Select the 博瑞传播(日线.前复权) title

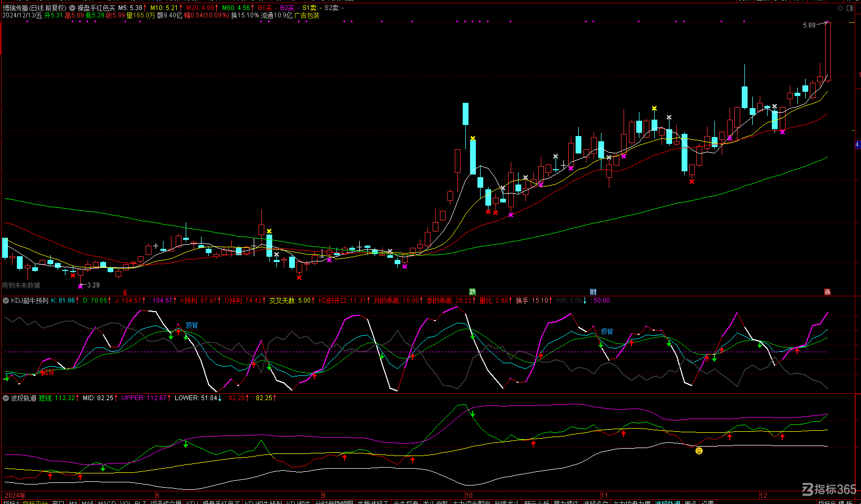(34, 8)
